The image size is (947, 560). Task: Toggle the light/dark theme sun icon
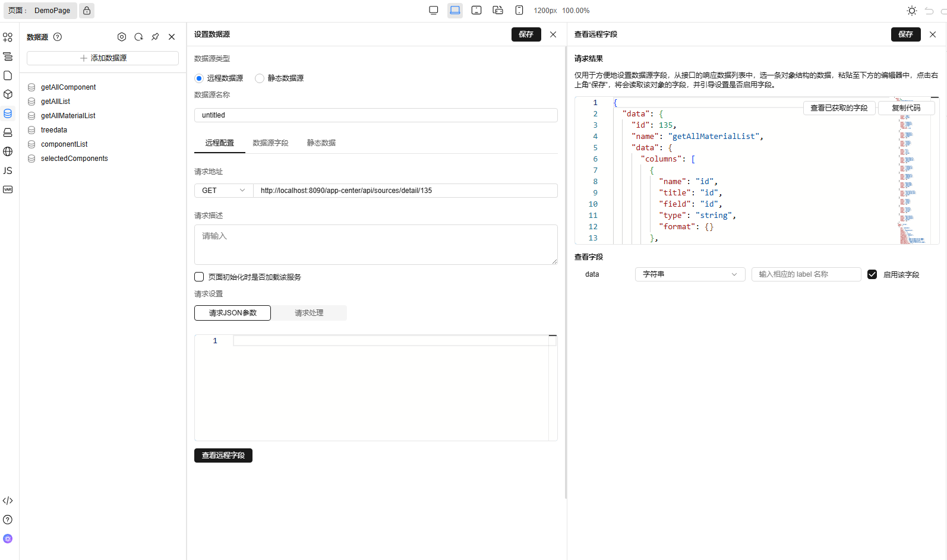pyautogui.click(x=912, y=11)
